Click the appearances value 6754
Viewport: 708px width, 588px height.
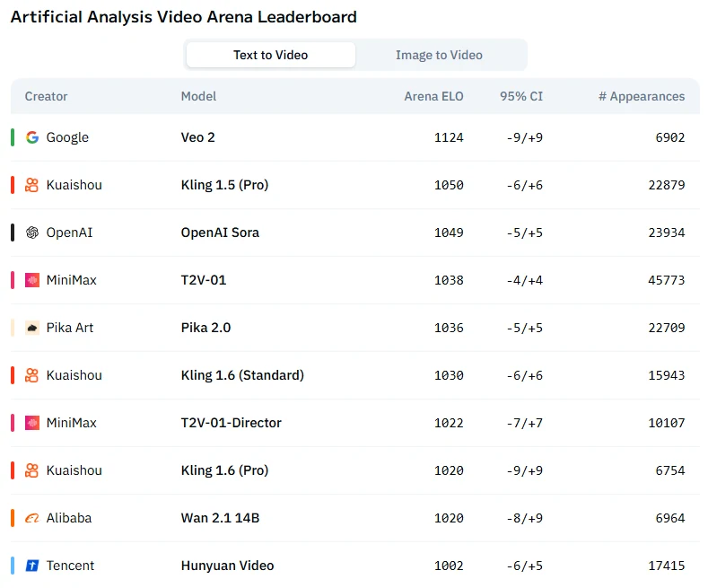(x=670, y=470)
